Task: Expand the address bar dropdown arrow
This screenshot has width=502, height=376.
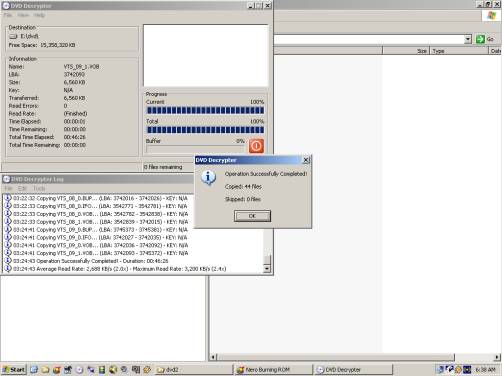Action: pyautogui.click(x=468, y=39)
